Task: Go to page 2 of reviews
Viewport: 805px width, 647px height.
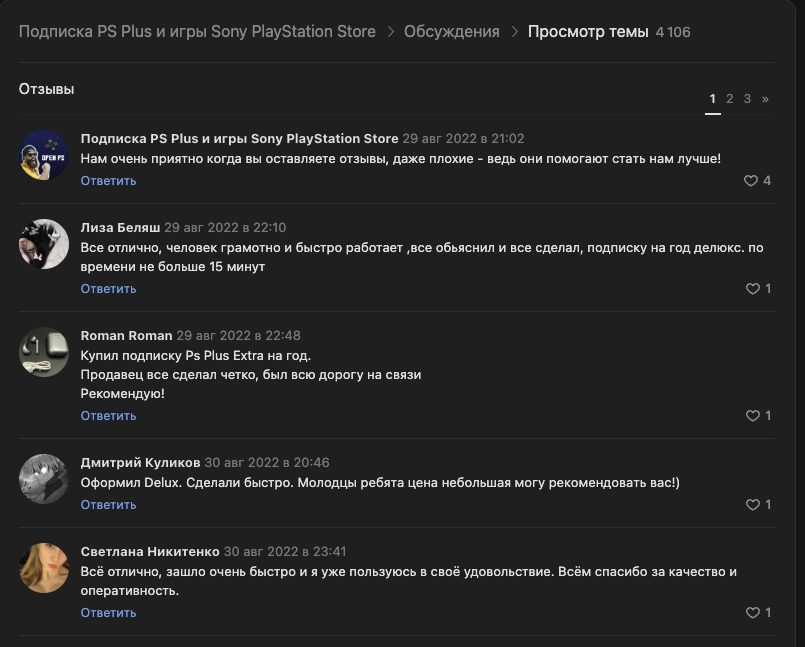Action: pos(730,99)
